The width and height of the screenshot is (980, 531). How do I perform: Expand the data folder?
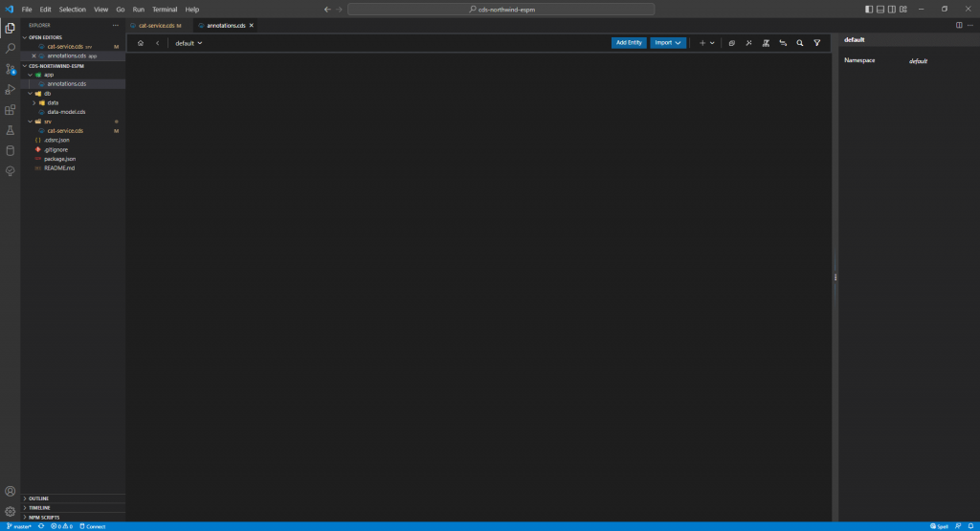34,103
